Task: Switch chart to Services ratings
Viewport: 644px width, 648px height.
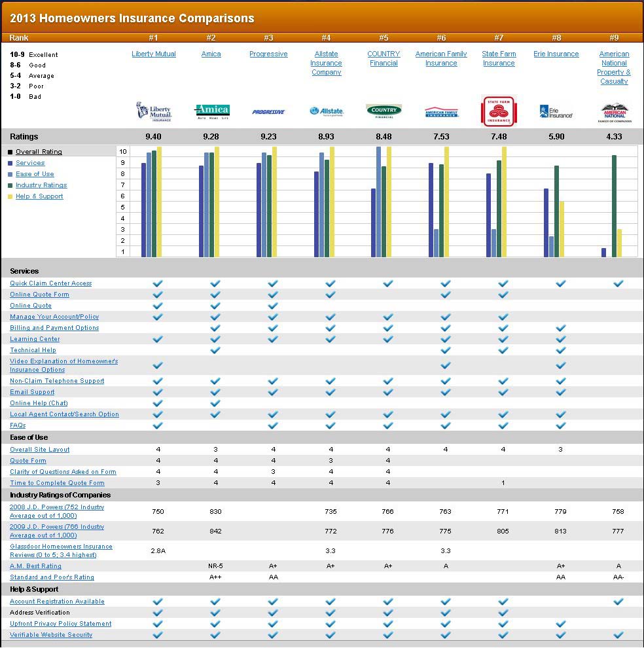Action: click(x=30, y=163)
